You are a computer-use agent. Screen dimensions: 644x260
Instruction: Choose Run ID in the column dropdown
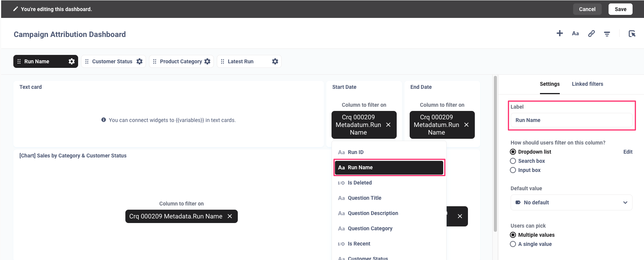pos(356,152)
